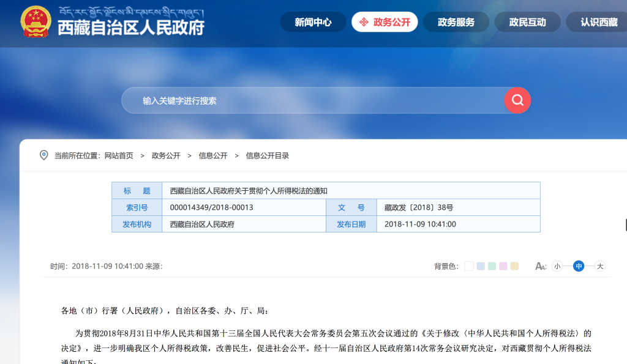
Task: Choose the beige background color swatch
Action: (514, 266)
